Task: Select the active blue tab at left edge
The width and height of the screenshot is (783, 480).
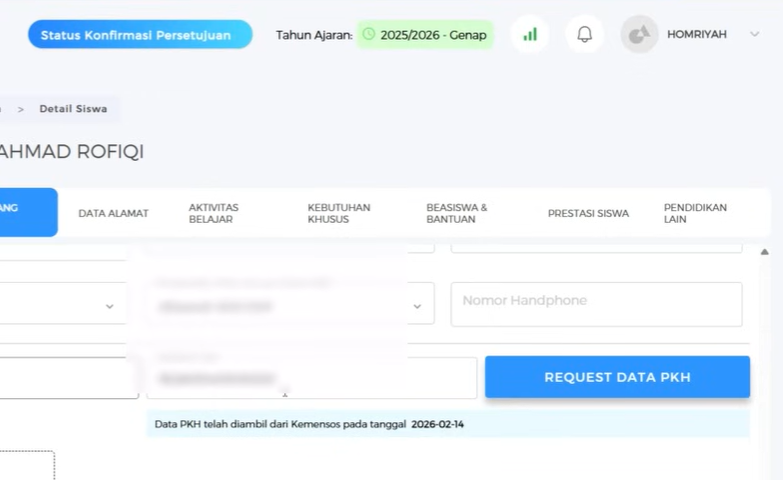Action: (x=28, y=212)
